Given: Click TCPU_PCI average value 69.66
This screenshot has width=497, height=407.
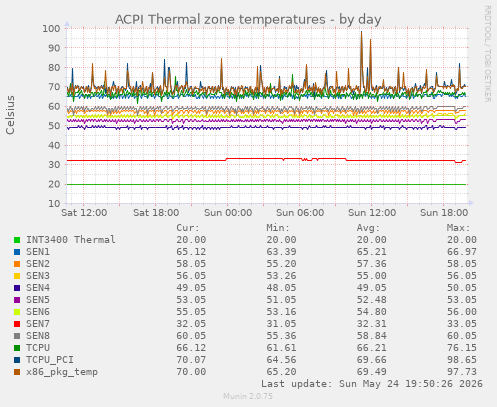Looking at the screenshot, I should pyautogui.click(x=372, y=360).
